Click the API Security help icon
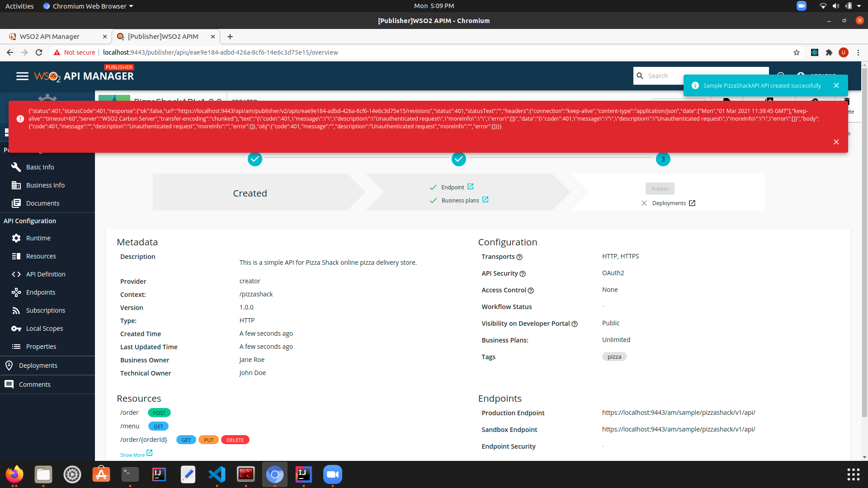868x488 pixels. pyautogui.click(x=523, y=274)
